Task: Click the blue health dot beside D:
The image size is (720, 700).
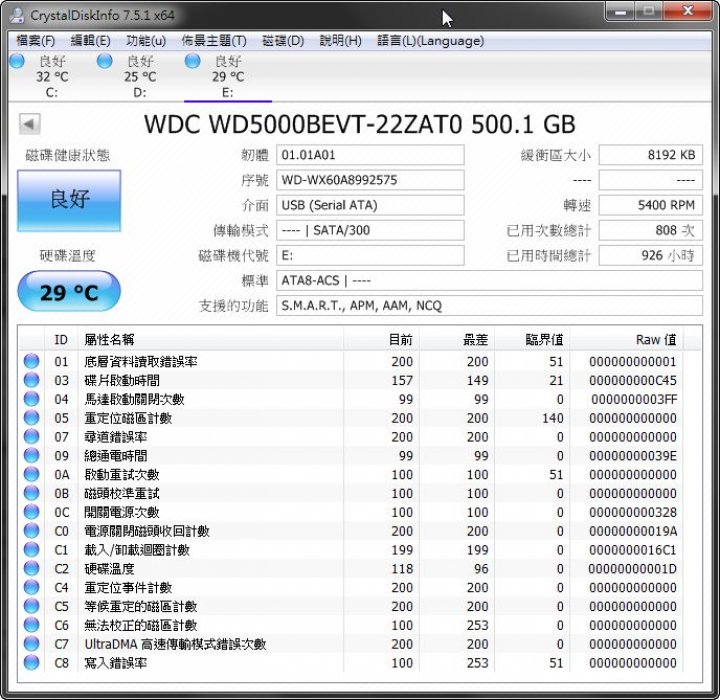Action: point(105,61)
